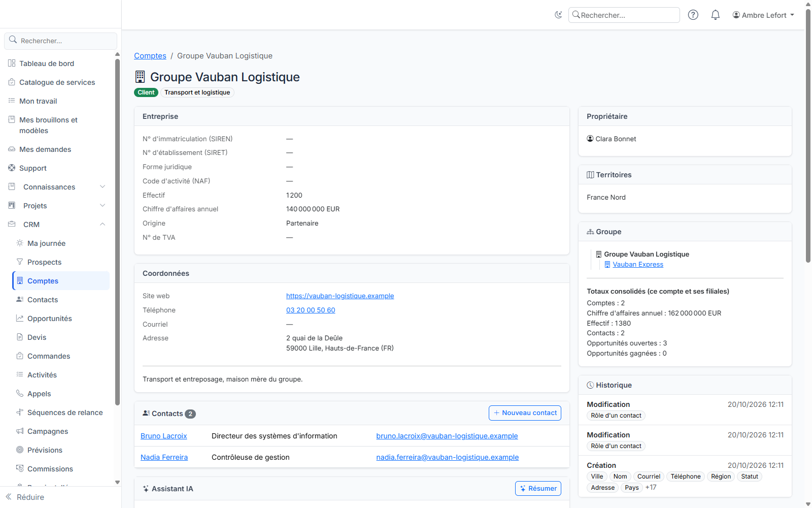The height and width of the screenshot is (508, 812).
Task: Open Ambre Lefort user menu
Action: click(763, 15)
